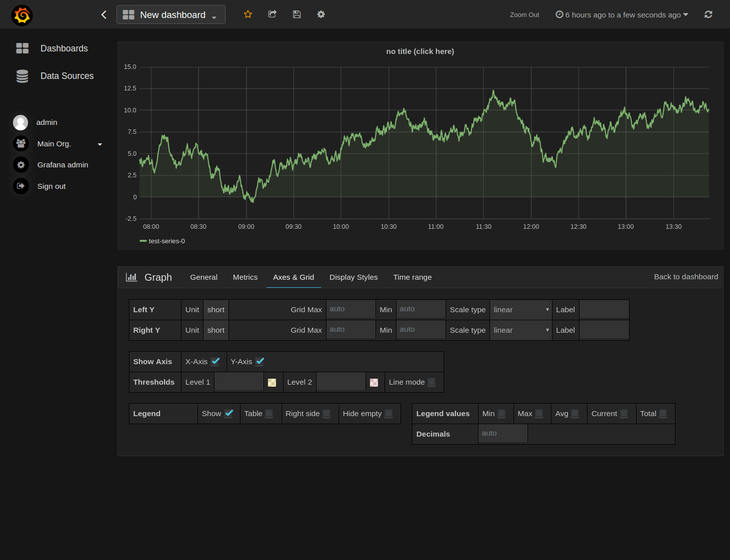
Task: Refresh the dashboard
Action: pyautogui.click(x=708, y=14)
